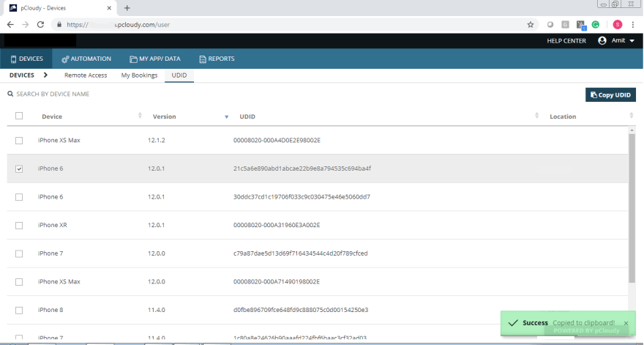
Task: Click version 11.4.0 in iPhone 8 row
Action: 157,310
